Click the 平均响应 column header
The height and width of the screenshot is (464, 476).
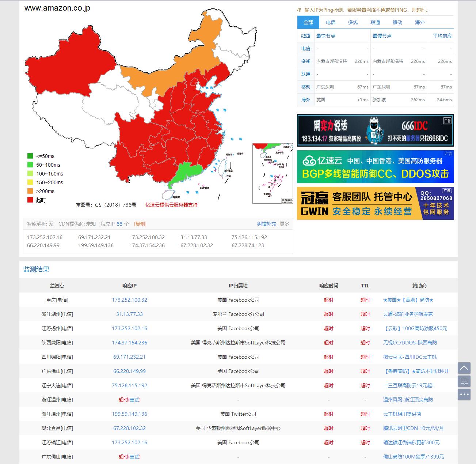(442, 36)
